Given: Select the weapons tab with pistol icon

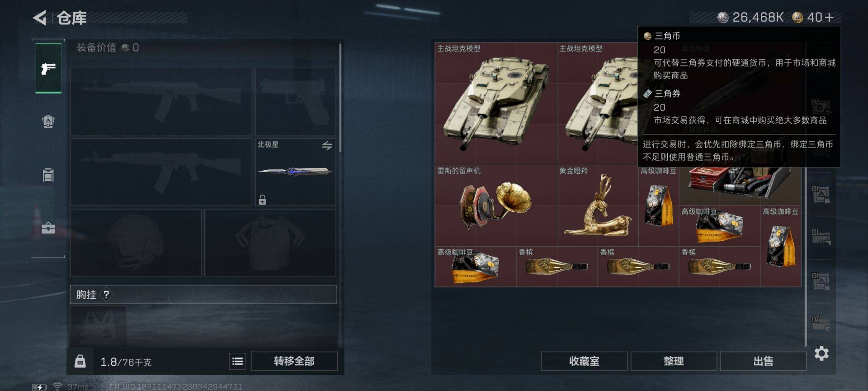Looking at the screenshot, I should tap(48, 68).
